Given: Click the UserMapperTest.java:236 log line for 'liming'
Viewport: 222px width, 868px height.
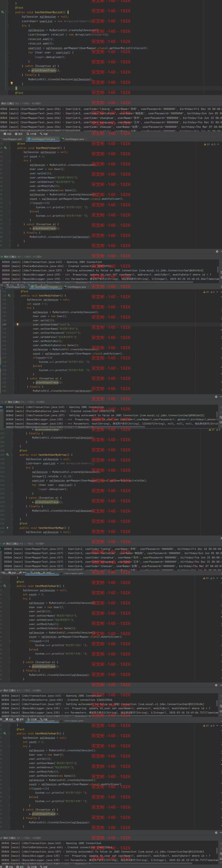Looking at the screenshot, I should point(111,109).
